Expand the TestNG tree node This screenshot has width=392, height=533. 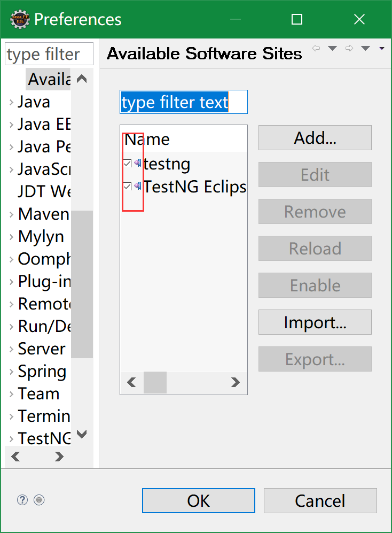click(11, 439)
